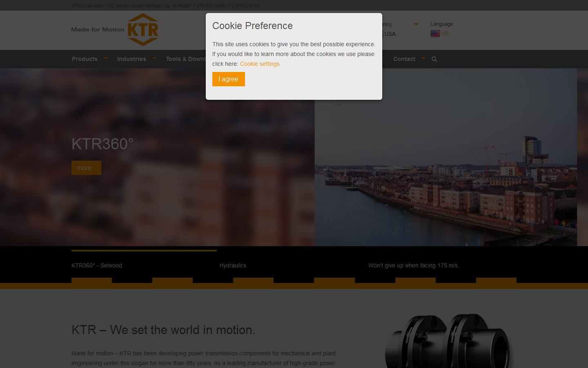This screenshot has height=368, width=588.
Task: Expand the Industries dropdown arrow
Action: click(x=154, y=58)
